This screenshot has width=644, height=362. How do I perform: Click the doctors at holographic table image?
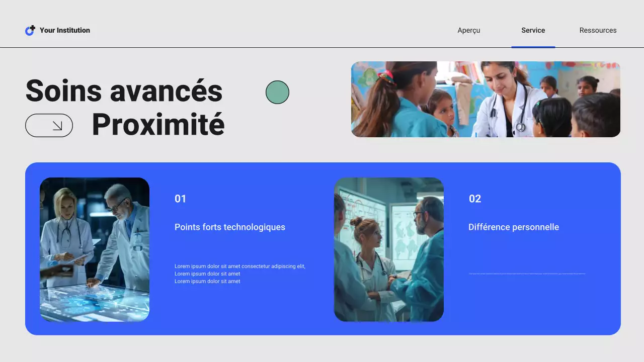[x=95, y=249]
